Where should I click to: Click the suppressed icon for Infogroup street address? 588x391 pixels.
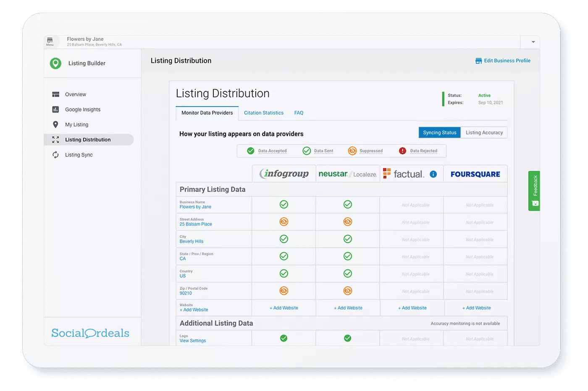[284, 222]
